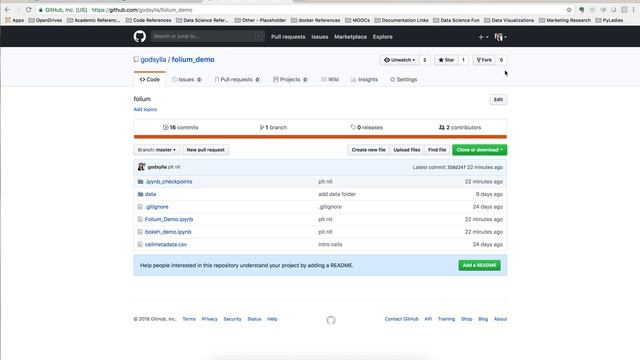640x360 pixels.
Task: Reload the page with browser refresh icon
Action: coord(28,9)
